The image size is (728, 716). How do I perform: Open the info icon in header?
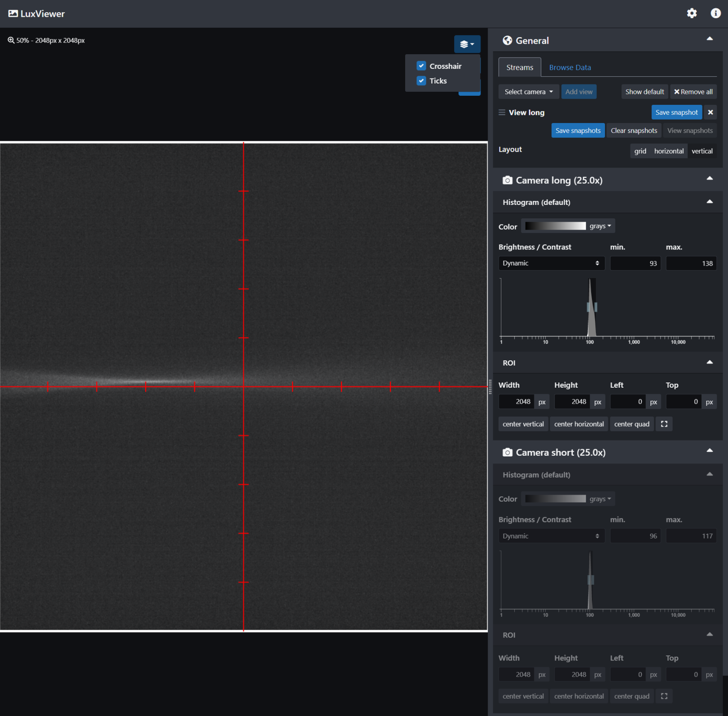[x=715, y=13]
